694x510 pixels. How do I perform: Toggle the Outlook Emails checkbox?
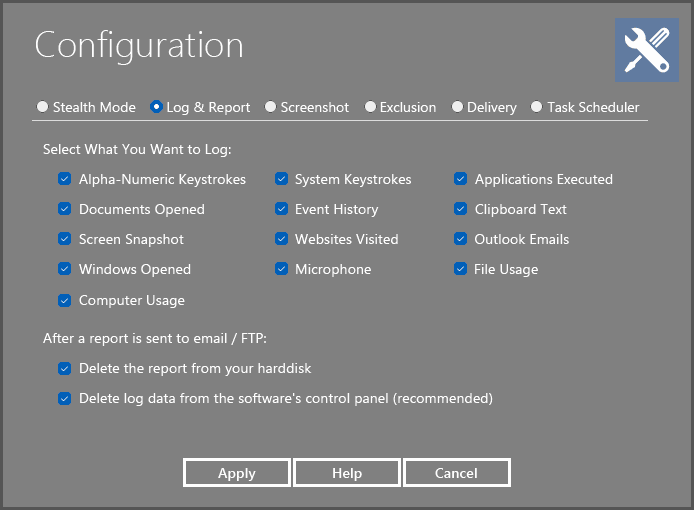click(460, 240)
